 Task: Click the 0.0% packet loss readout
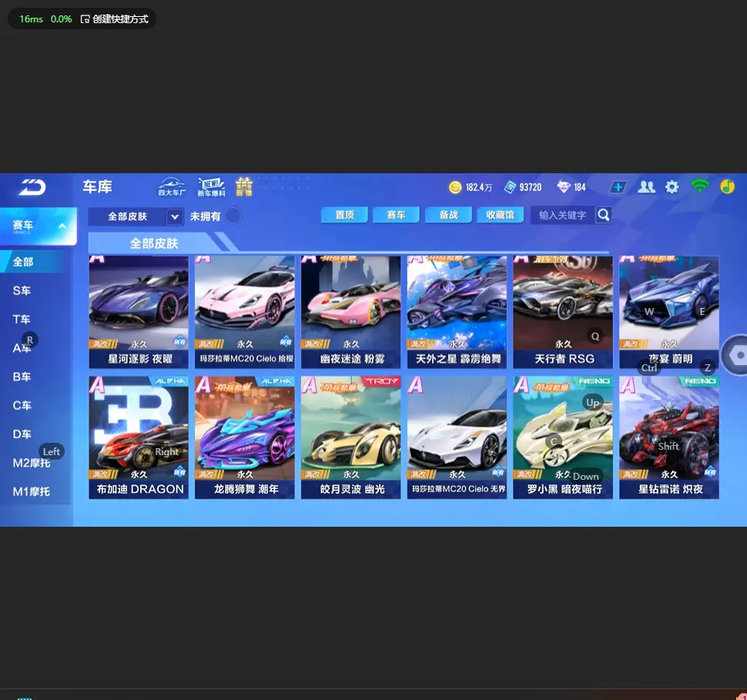[61, 19]
